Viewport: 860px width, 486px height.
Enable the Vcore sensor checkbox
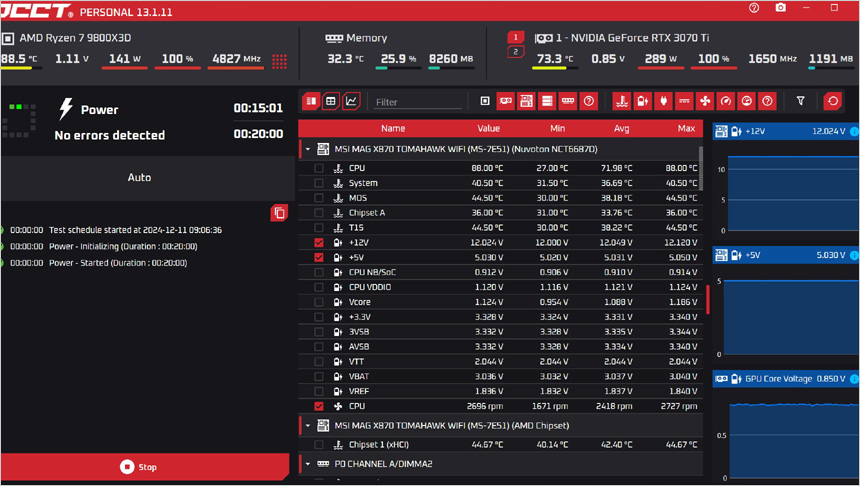click(x=319, y=302)
